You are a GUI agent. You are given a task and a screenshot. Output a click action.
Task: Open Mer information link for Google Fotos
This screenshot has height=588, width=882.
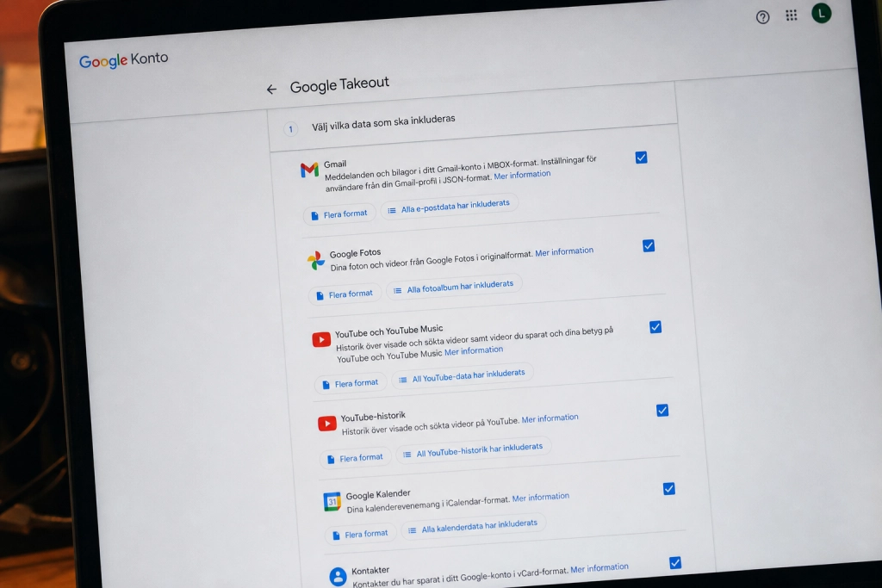pyautogui.click(x=564, y=251)
